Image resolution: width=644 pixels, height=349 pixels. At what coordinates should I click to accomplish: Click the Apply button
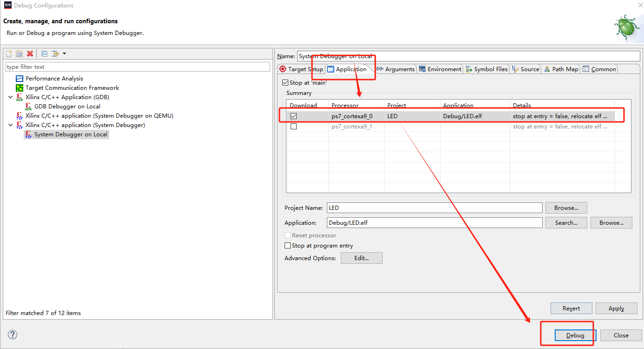(x=617, y=309)
